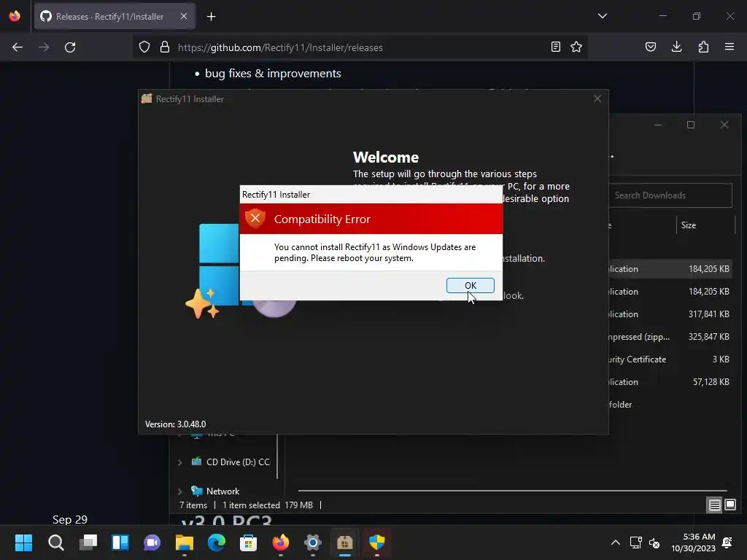Open network status tray icon
The width and height of the screenshot is (747, 560).
coord(635,542)
